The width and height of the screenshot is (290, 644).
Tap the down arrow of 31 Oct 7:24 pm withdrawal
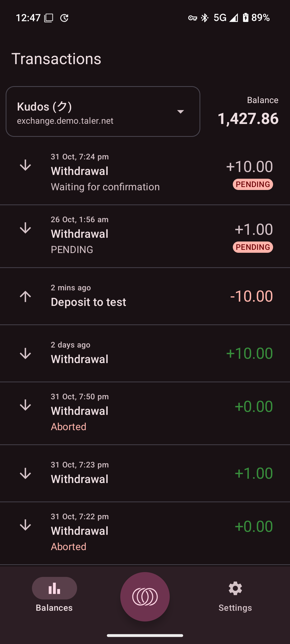[26, 165]
